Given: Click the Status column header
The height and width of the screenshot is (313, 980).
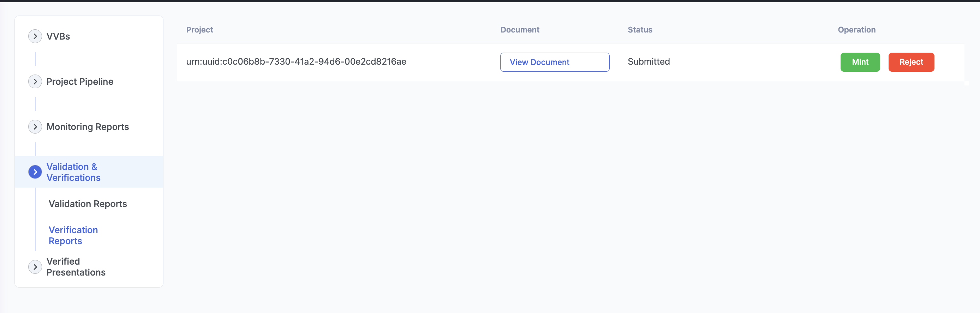Looking at the screenshot, I should (640, 30).
